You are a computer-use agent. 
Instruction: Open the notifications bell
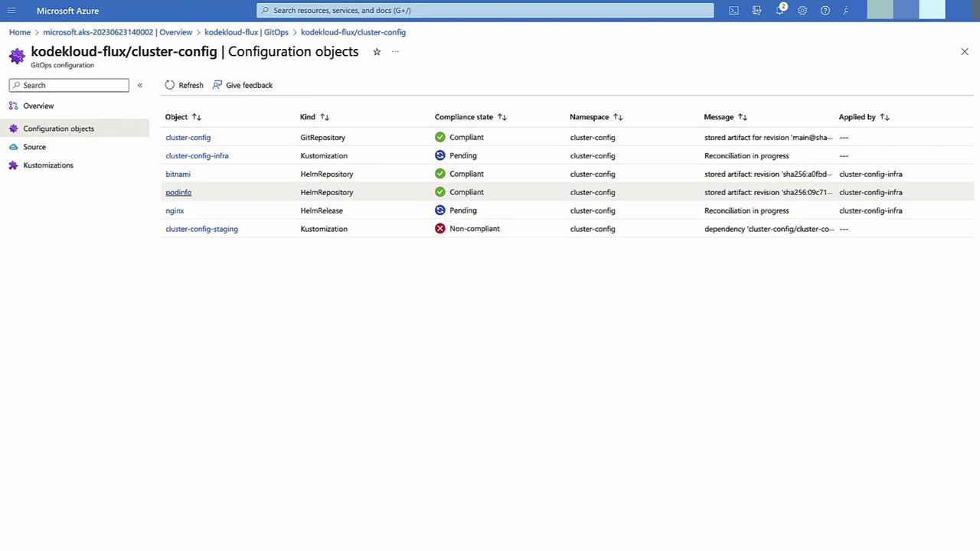(779, 11)
